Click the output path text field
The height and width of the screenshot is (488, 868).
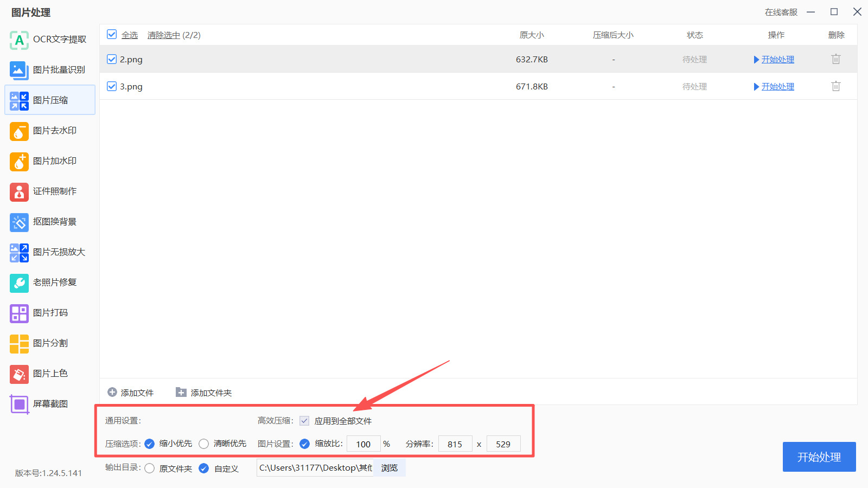pos(315,468)
